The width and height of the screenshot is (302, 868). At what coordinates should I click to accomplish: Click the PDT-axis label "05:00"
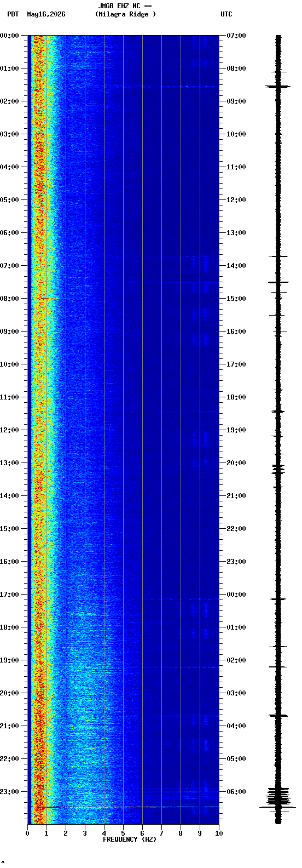click(x=9, y=200)
